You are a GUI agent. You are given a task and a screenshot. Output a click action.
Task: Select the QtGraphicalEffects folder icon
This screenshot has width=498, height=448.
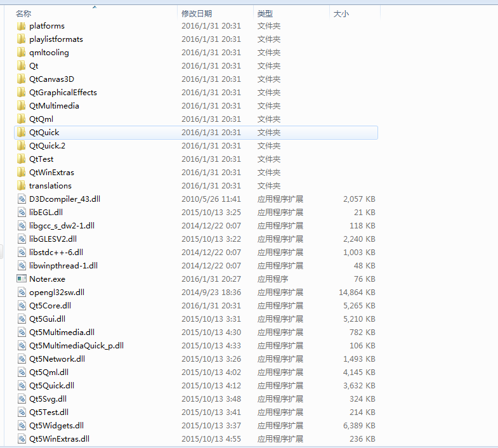click(x=21, y=93)
